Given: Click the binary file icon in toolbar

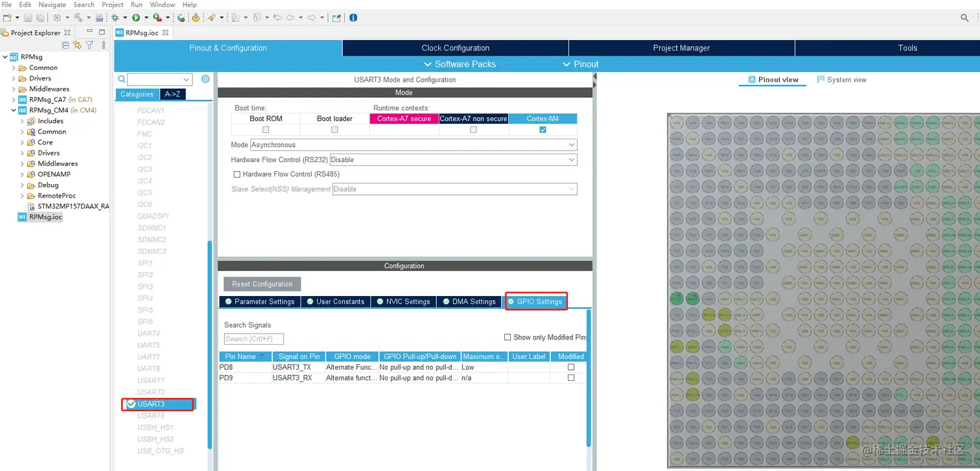Looking at the screenshot, I should [x=100, y=18].
